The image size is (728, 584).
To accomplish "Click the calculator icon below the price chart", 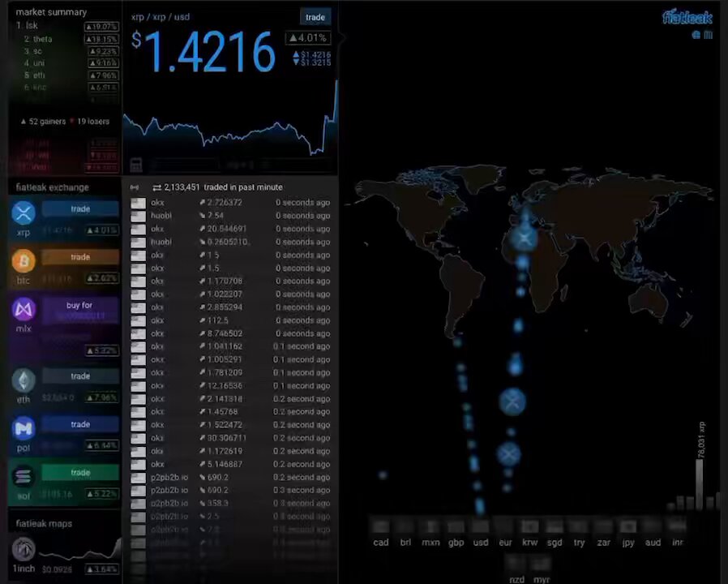I will (x=136, y=164).
